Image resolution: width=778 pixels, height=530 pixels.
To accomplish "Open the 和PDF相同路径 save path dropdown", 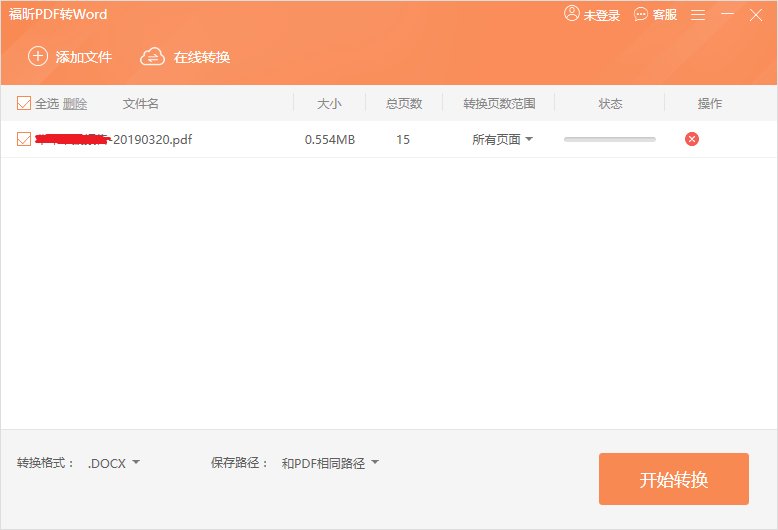I will [x=330, y=463].
